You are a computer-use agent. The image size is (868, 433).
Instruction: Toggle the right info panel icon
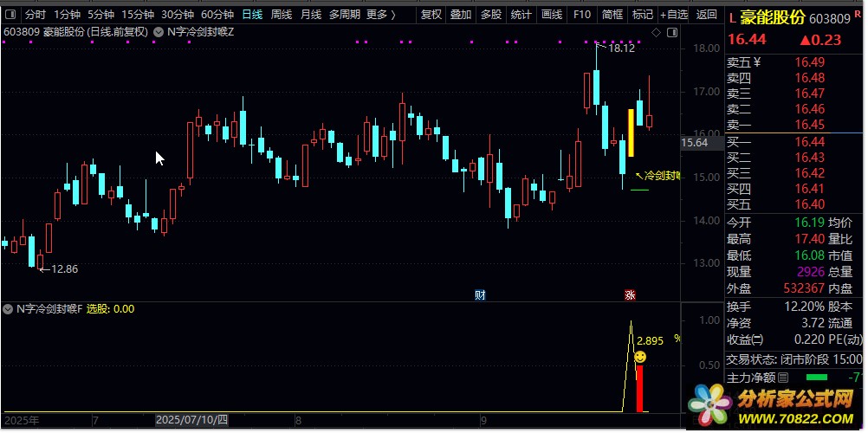pos(672,33)
